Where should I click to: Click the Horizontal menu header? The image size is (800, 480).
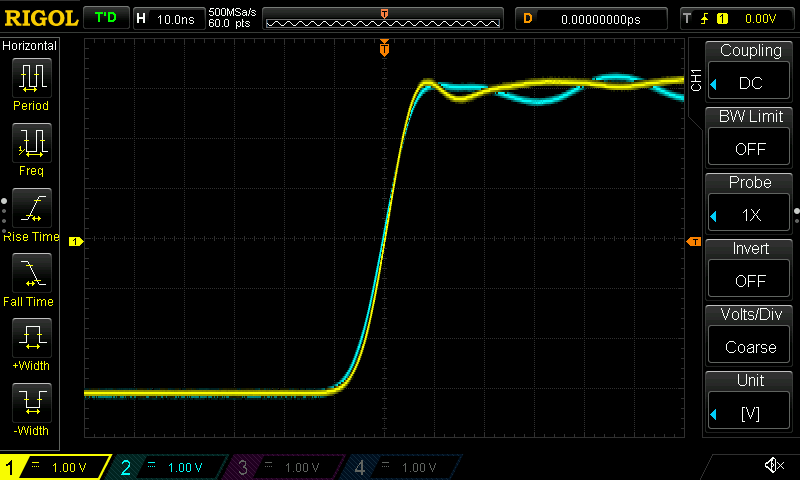(30, 46)
